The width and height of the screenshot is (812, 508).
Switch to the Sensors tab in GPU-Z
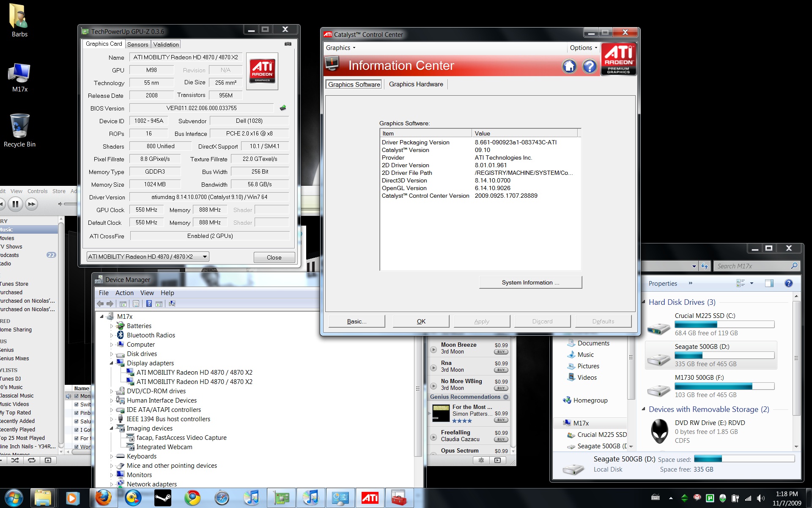tap(138, 44)
